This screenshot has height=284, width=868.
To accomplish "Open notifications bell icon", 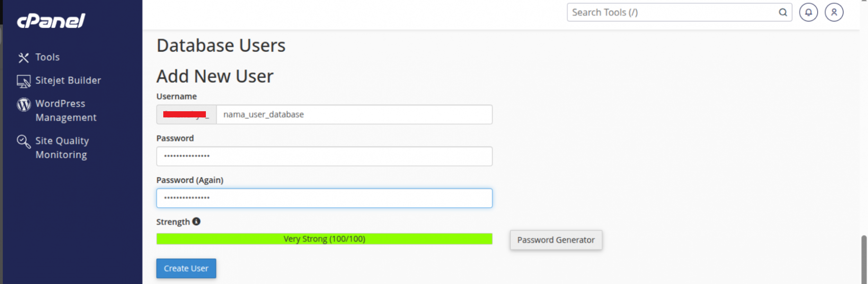I will pos(808,12).
